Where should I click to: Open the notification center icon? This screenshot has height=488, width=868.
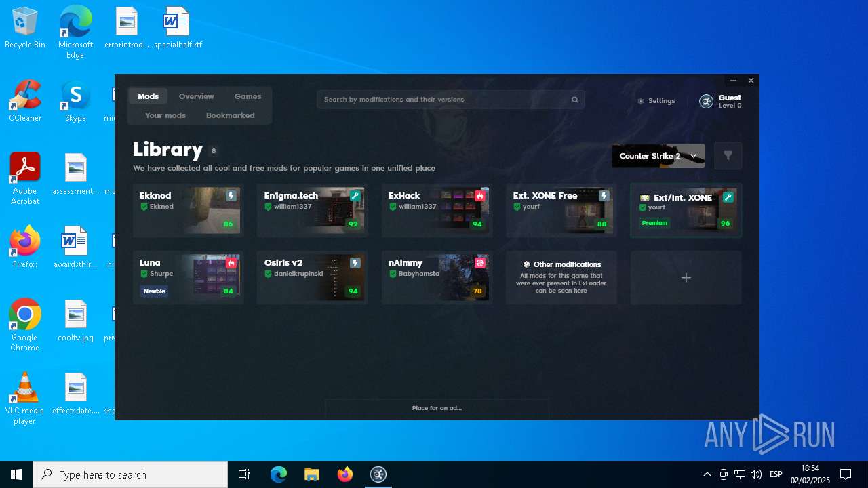(x=846, y=474)
